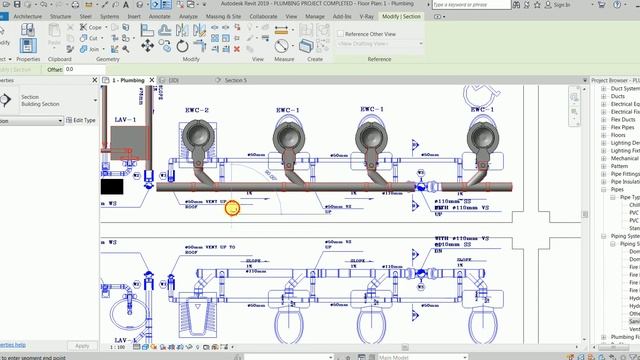
Task: Click the Cope tool in Geometry panel
Action: (x=92, y=27)
